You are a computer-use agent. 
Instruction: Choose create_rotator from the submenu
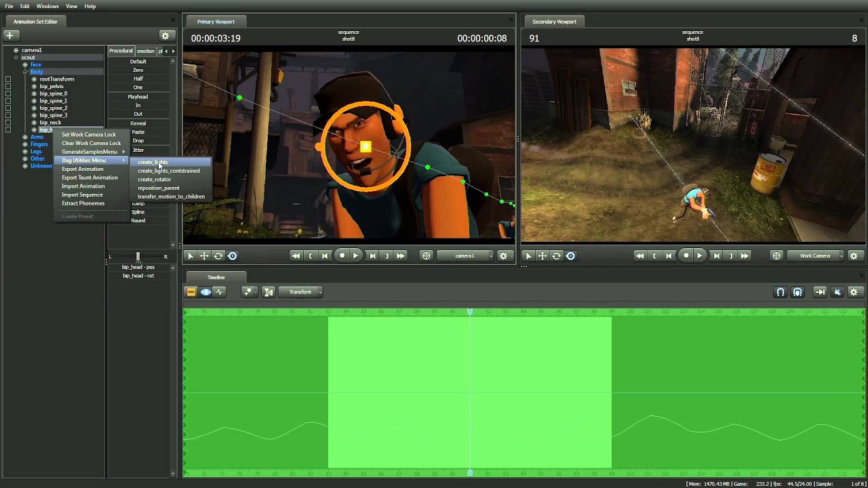click(170, 180)
